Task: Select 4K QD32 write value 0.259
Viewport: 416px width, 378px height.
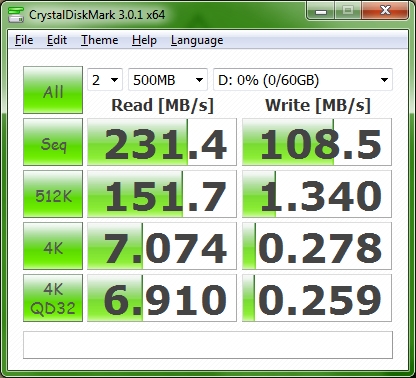Action: (x=317, y=298)
